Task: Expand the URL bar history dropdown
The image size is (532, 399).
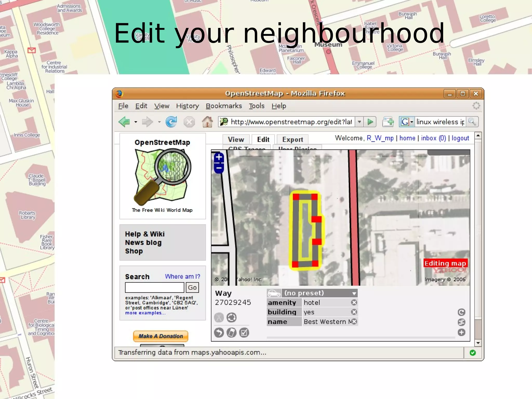Action: (x=360, y=122)
